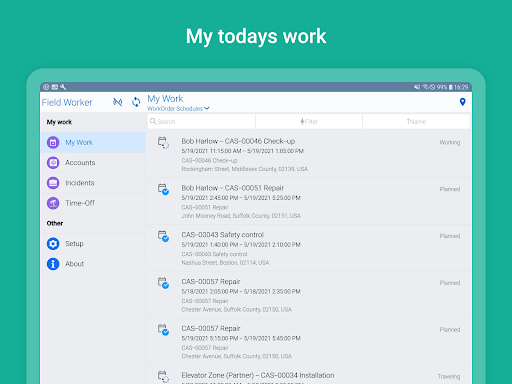Image resolution: width=512 pixels, height=384 pixels.
Task: Open Bob Harlow CAS-00051 Repair item
Action: [x=309, y=201]
